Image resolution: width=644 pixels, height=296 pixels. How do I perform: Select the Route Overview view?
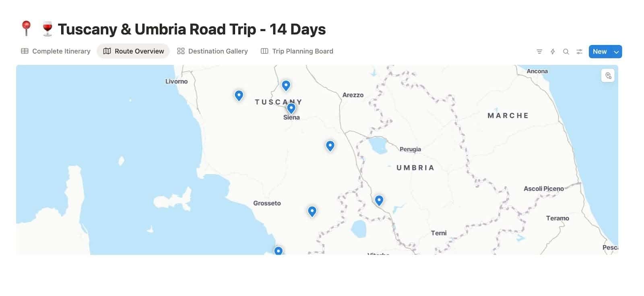139,51
